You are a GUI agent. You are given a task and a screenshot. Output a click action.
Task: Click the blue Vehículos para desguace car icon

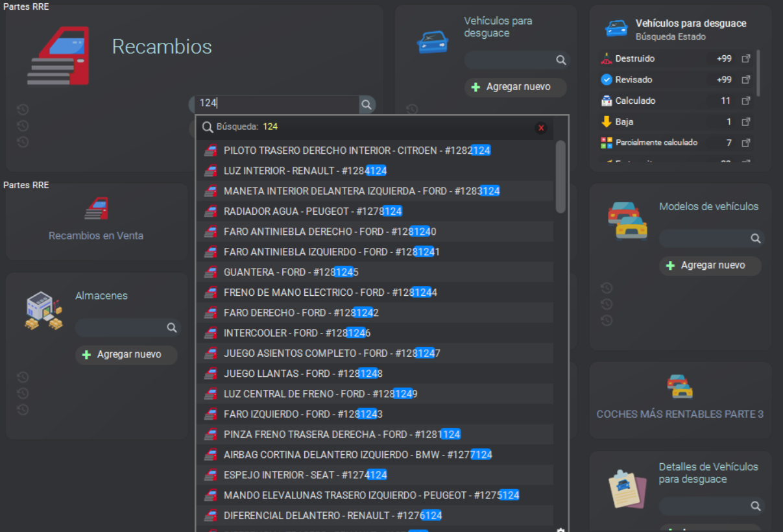click(432, 42)
